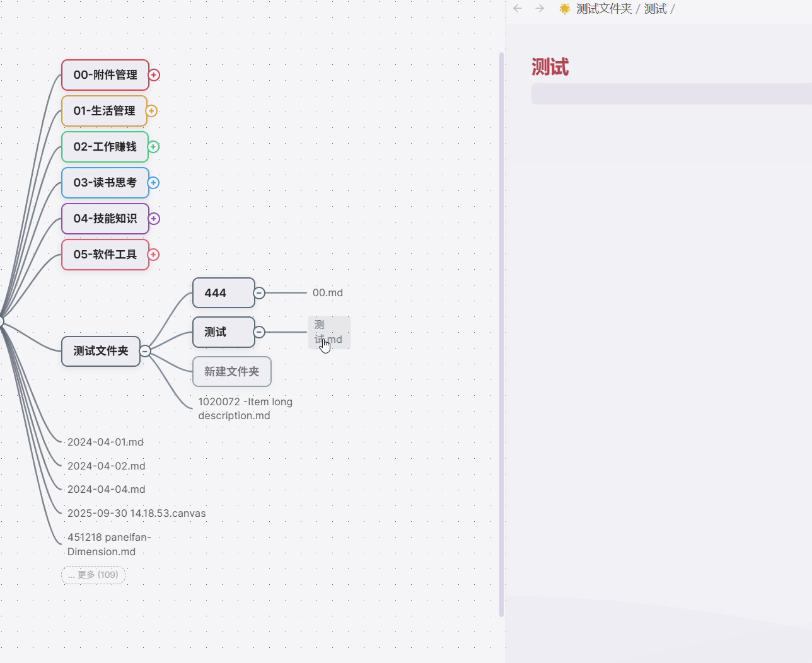Image resolution: width=812 pixels, height=663 pixels.
Task: Expand the 02-工作赚钱 node plus icon
Action: coord(153,147)
